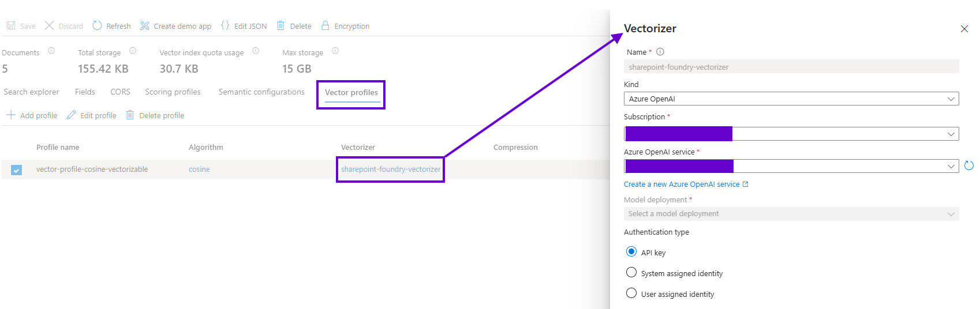Expand the Azure OpenAI service dropdown
The image size is (980, 309).
tap(791, 166)
